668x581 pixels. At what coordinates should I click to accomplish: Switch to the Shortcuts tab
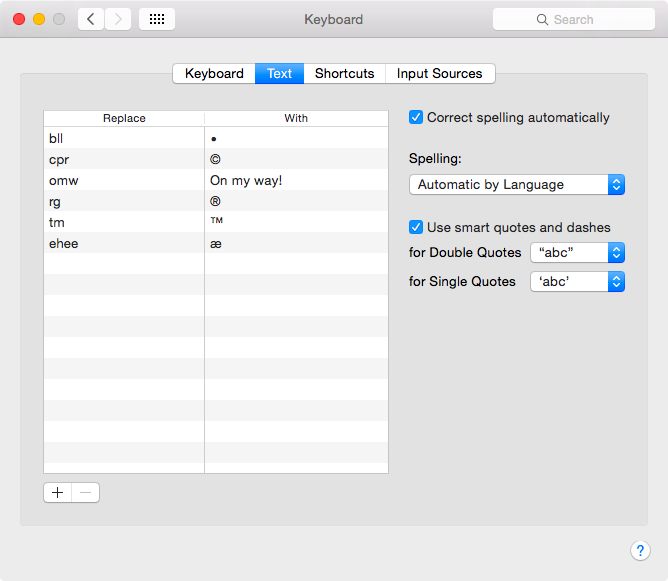tap(344, 74)
